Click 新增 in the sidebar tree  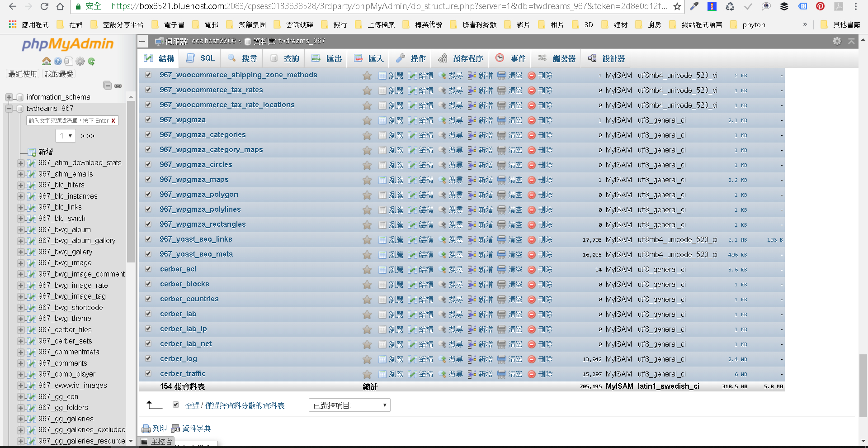46,152
